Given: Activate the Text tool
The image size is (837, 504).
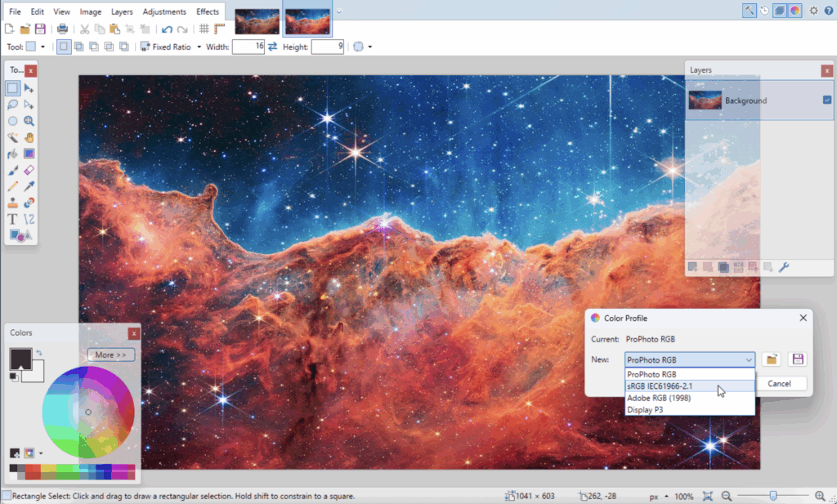Looking at the screenshot, I should (x=13, y=219).
